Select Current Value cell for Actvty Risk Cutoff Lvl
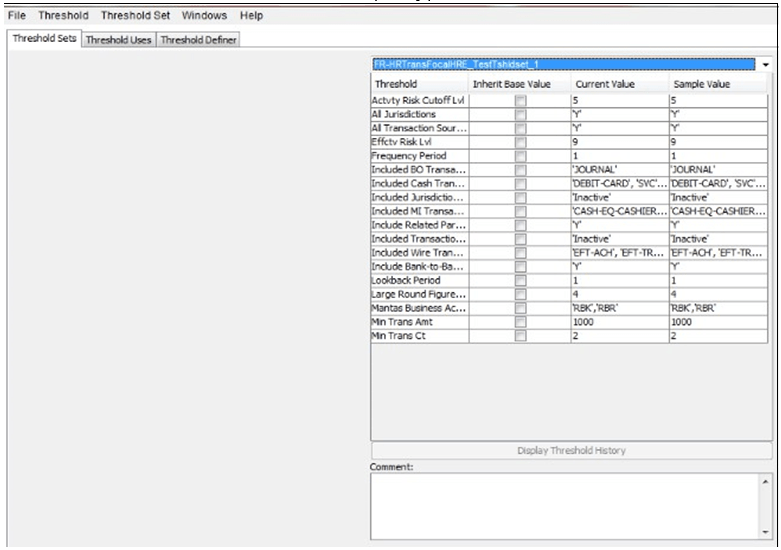Image resolution: width=781 pixels, height=550 pixels. coord(620,101)
